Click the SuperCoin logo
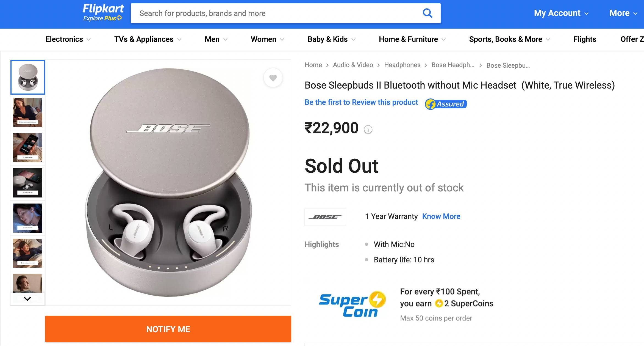This screenshot has height=346, width=644. 352,304
